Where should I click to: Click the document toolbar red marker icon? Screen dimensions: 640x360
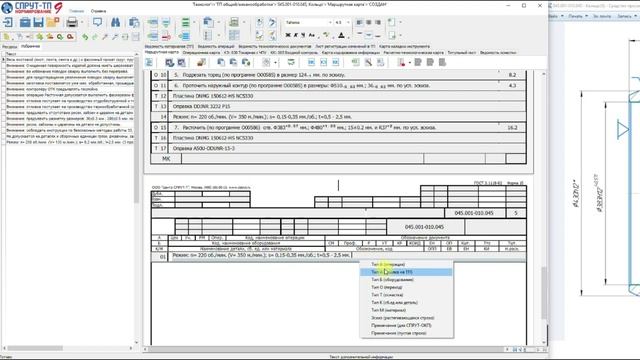point(402,62)
